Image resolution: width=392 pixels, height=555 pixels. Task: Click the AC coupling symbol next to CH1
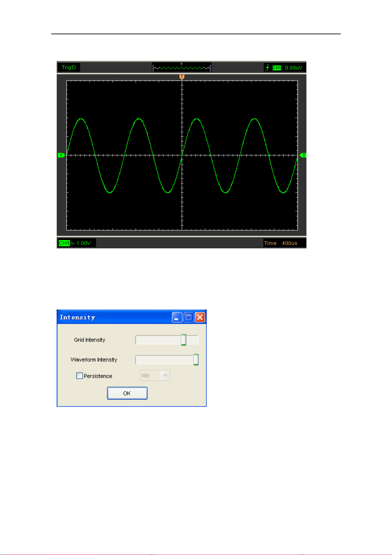tap(72, 243)
